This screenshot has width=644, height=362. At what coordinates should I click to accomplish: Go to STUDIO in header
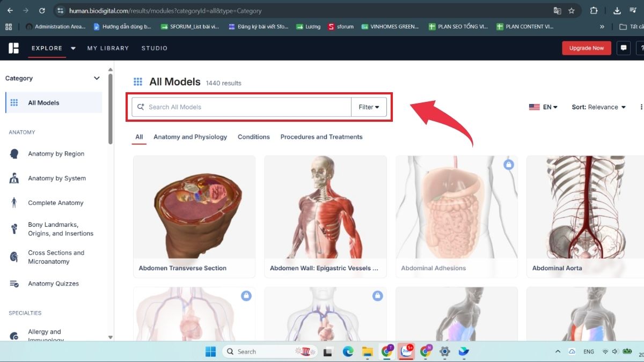pos(155,48)
